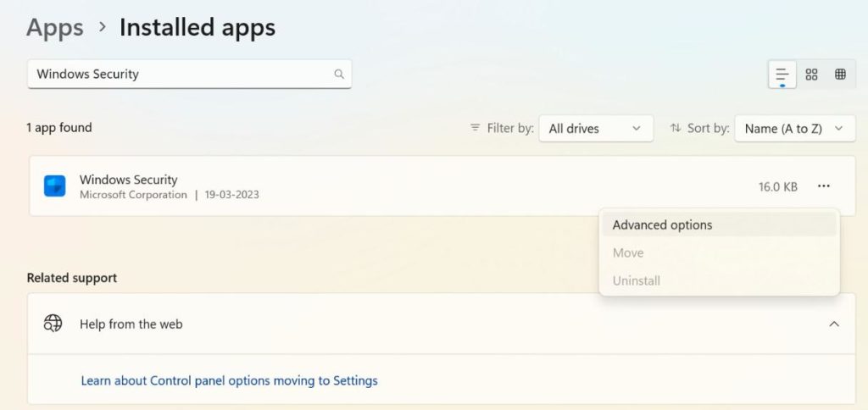The image size is (868, 410).
Task: Click the globe icon beside Help from the web
Action: (x=53, y=324)
